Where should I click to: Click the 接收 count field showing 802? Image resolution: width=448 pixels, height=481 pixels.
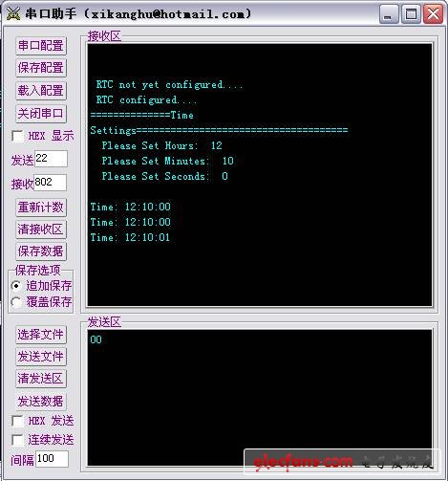click(x=50, y=183)
